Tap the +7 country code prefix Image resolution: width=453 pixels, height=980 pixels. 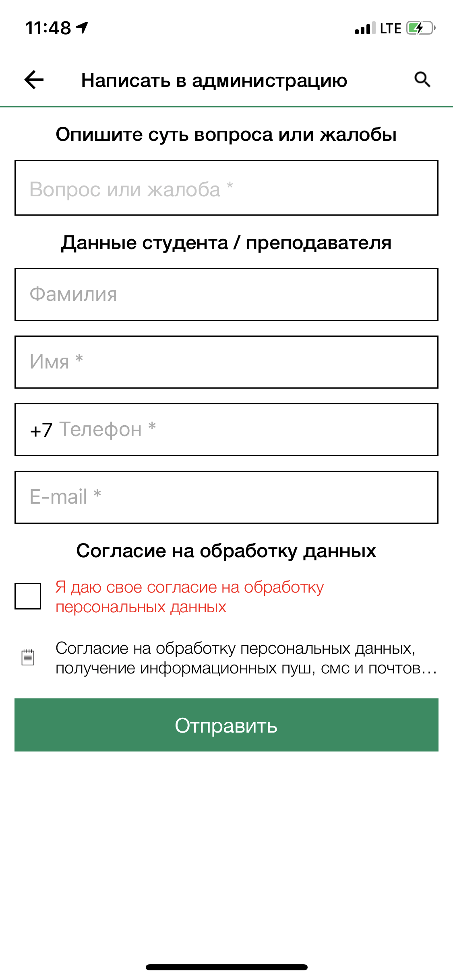[41, 430]
